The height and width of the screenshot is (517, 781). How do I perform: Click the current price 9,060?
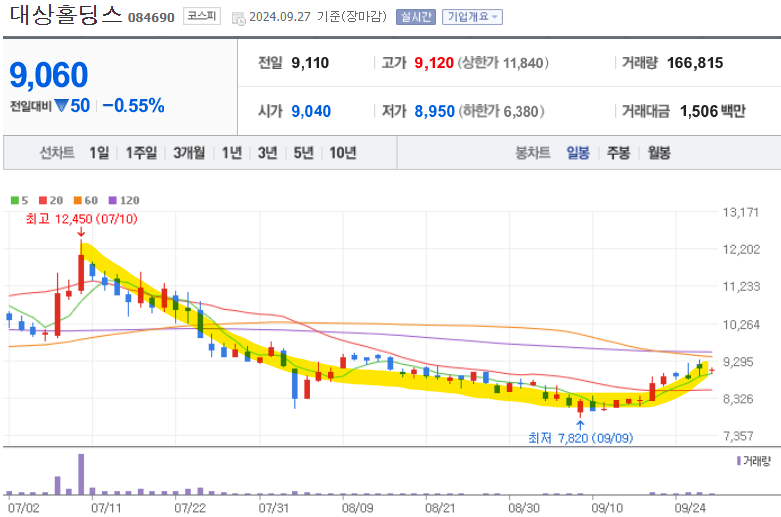click(x=49, y=75)
